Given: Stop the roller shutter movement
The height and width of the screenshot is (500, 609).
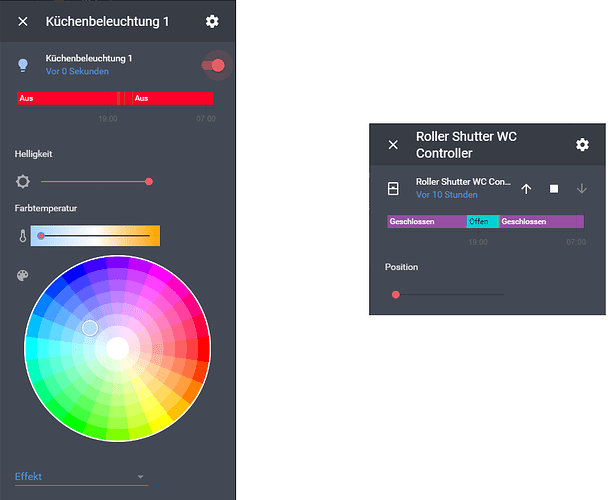Looking at the screenshot, I should 554,189.
